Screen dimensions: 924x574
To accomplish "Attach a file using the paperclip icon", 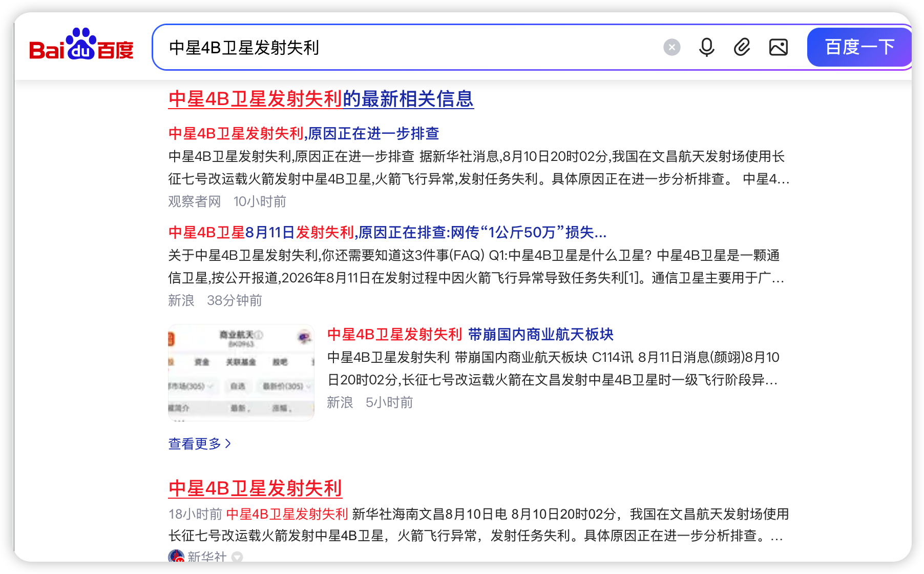I will [742, 48].
